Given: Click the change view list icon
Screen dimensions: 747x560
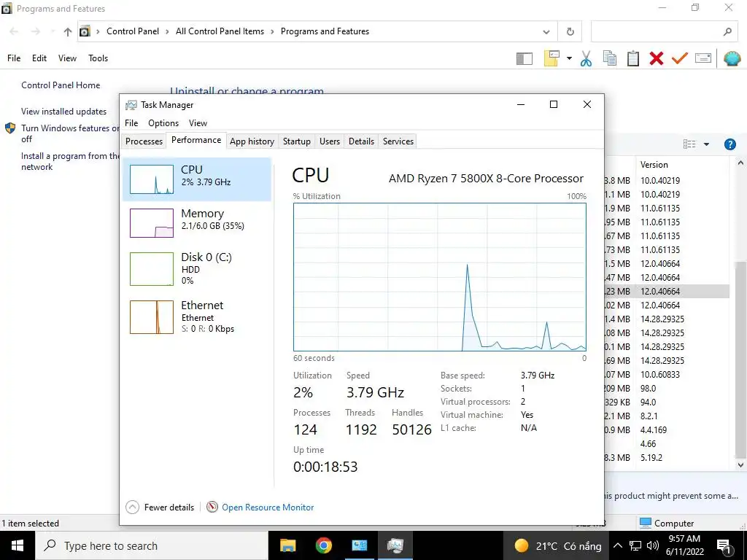Looking at the screenshot, I should click(x=689, y=144).
